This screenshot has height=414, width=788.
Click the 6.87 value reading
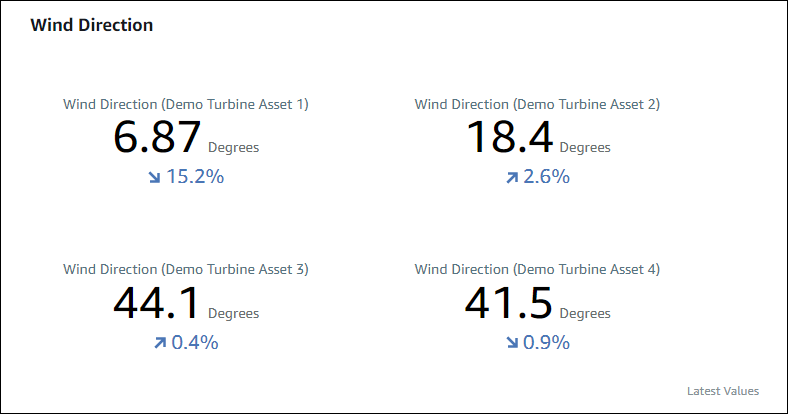[x=158, y=138]
